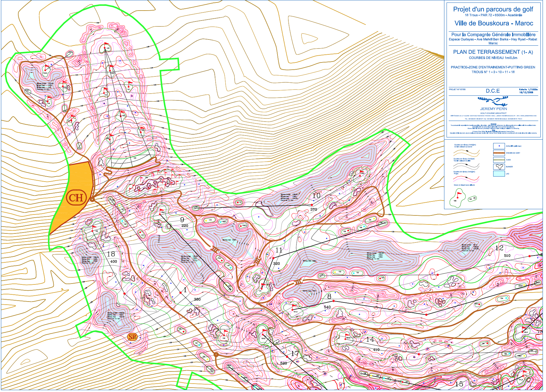
Task: Click the legend's red and pink project contour sample
Action: (x=466, y=179)
